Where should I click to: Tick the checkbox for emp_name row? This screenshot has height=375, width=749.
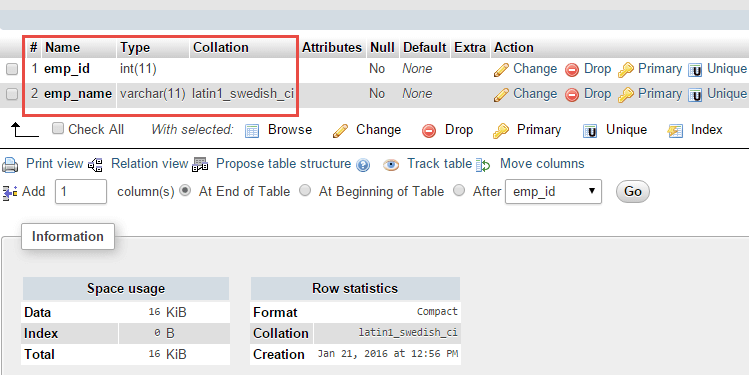[12, 94]
